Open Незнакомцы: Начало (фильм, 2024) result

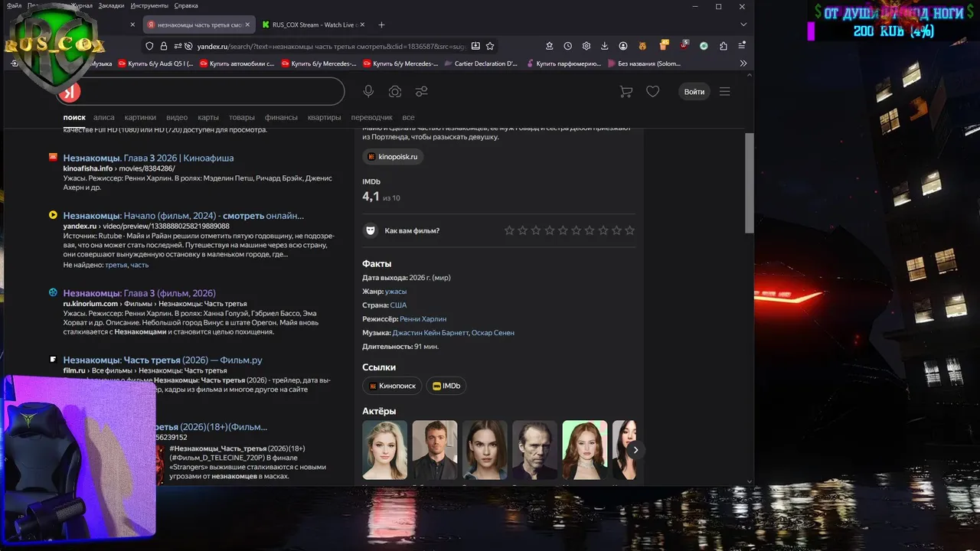coord(184,216)
